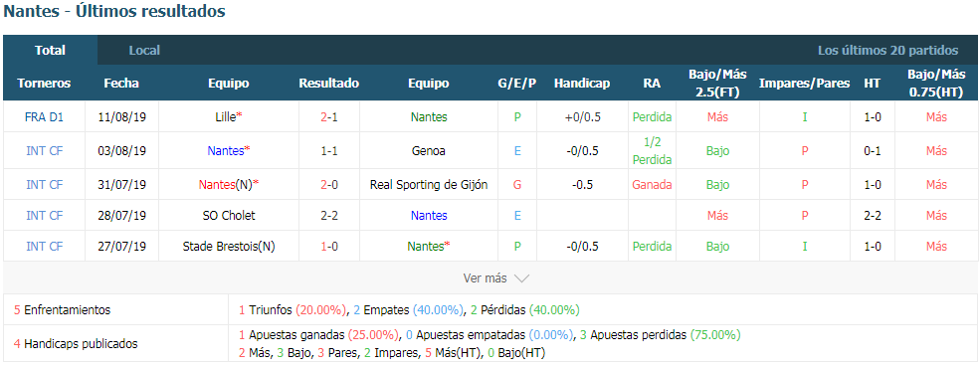980x369 pixels.
Task: Open Stade Brestois(N) team link
Action: pos(229,247)
